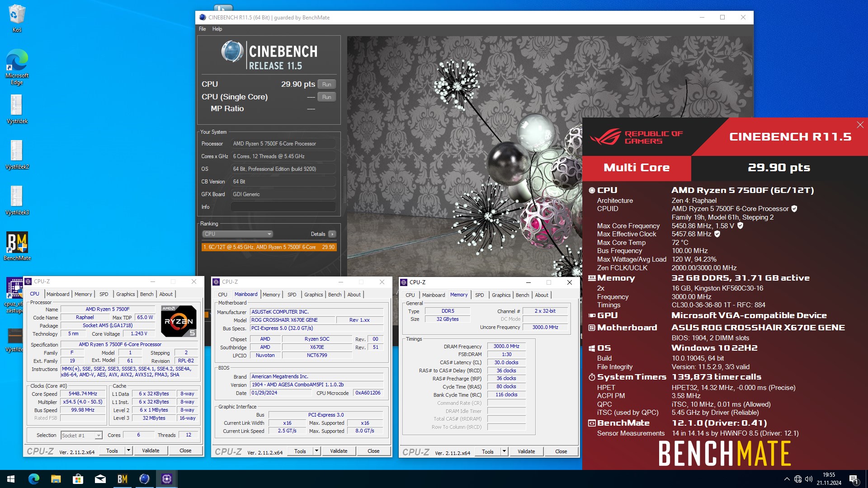Open the cpuz_x64 desktop shortcut
Viewport: 868px width, 488px height.
click(14, 295)
